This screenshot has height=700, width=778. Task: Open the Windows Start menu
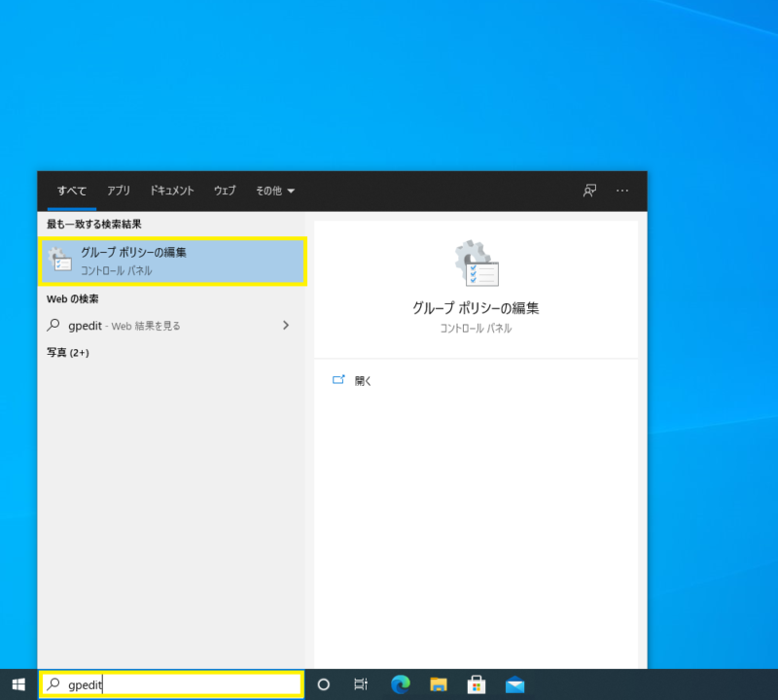(x=18, y=684)
